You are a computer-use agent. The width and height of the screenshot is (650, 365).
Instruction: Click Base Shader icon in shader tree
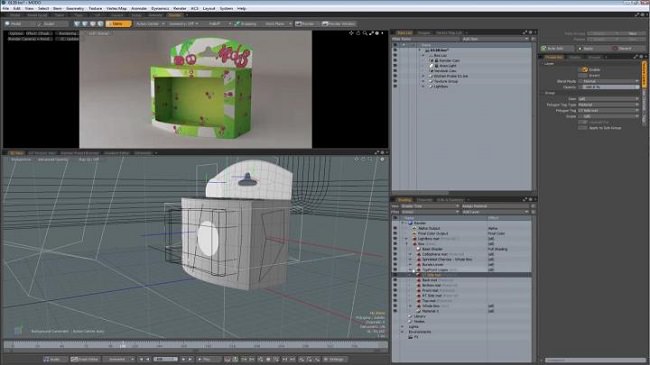click(x=419, y=249)
